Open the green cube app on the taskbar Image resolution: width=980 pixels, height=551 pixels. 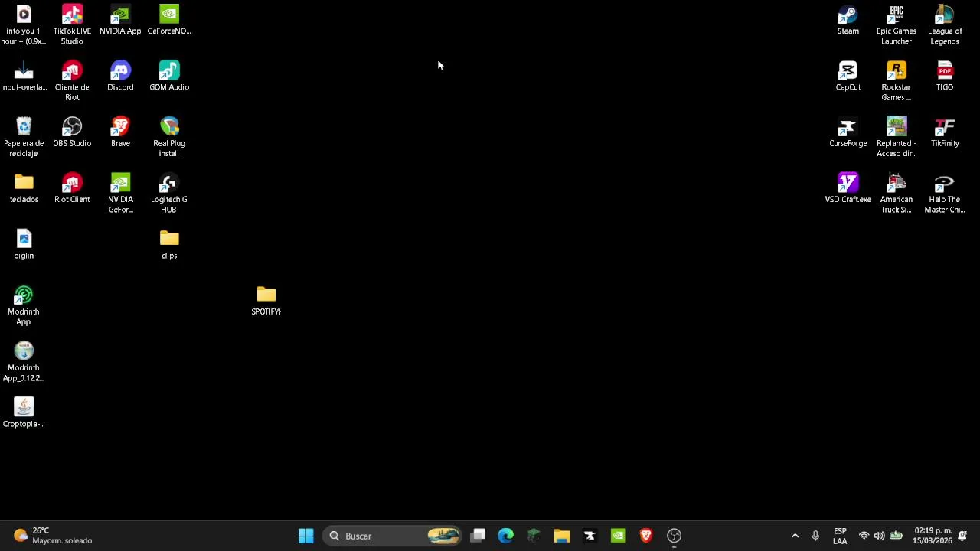[x=534, y=536]
